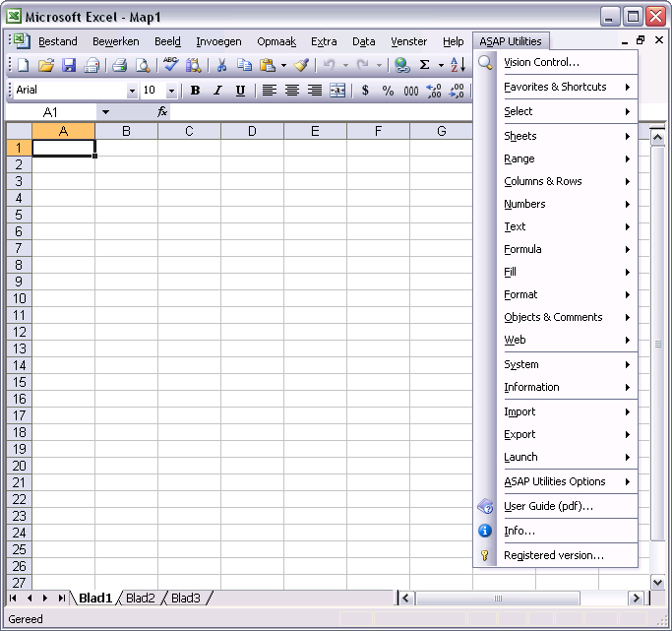Click the Research binoculars icon
Viewport: 672px width, 631px height.
(x=193, y=65)
